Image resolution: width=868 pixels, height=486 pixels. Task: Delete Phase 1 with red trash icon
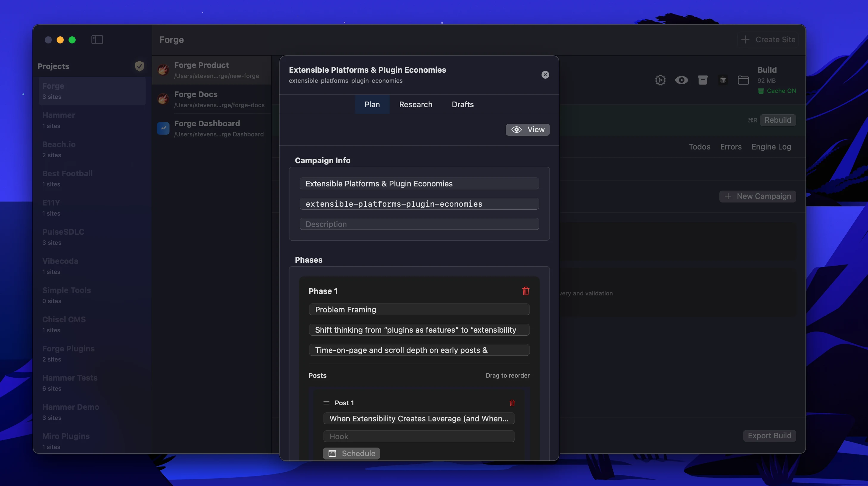[x=526, y=291]
